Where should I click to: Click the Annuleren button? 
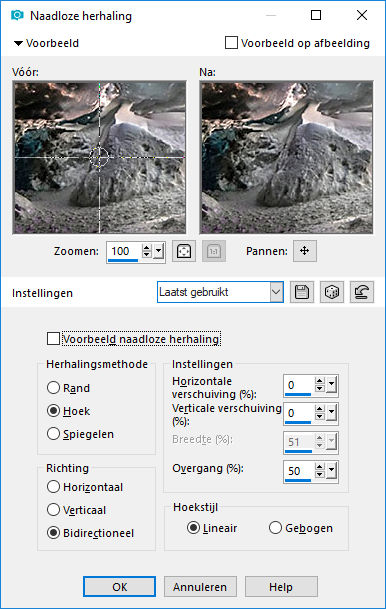(x=200, y=586)
